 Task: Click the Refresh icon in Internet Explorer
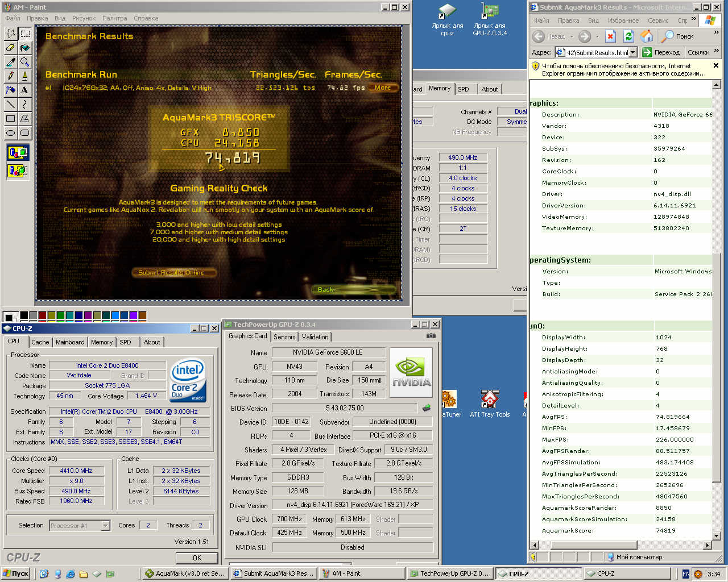(628, 36)
